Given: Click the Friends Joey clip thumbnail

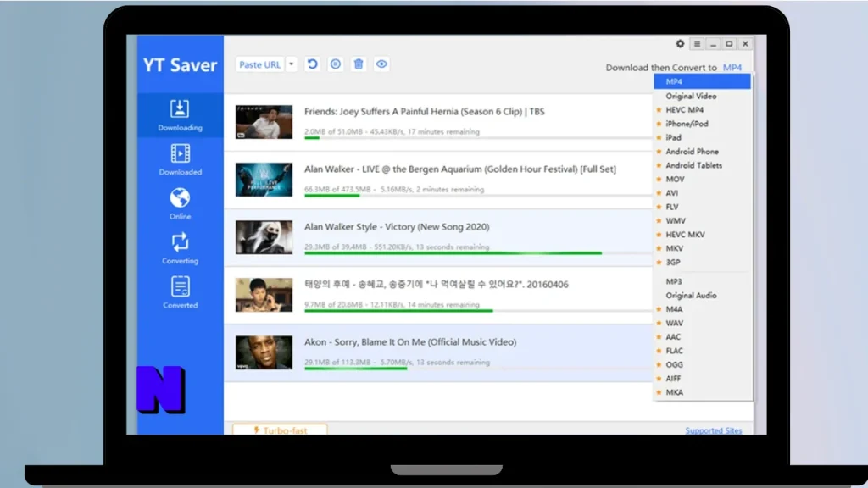Looking at the screenshot, I should click(264, 122).
